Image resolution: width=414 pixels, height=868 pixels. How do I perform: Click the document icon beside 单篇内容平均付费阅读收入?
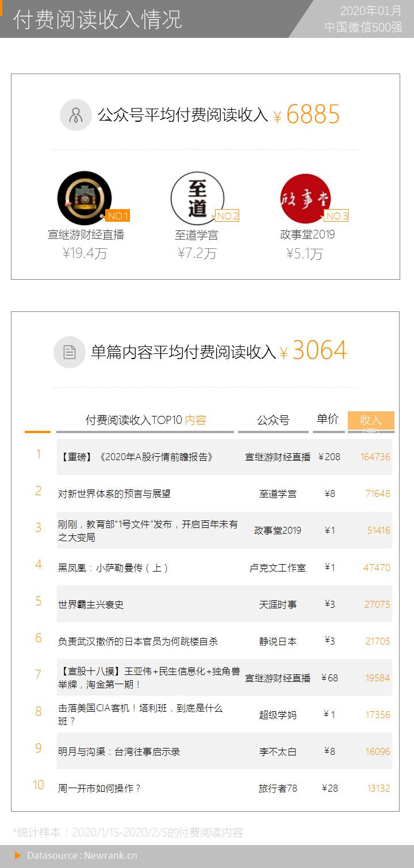click(x=70, y=352)
